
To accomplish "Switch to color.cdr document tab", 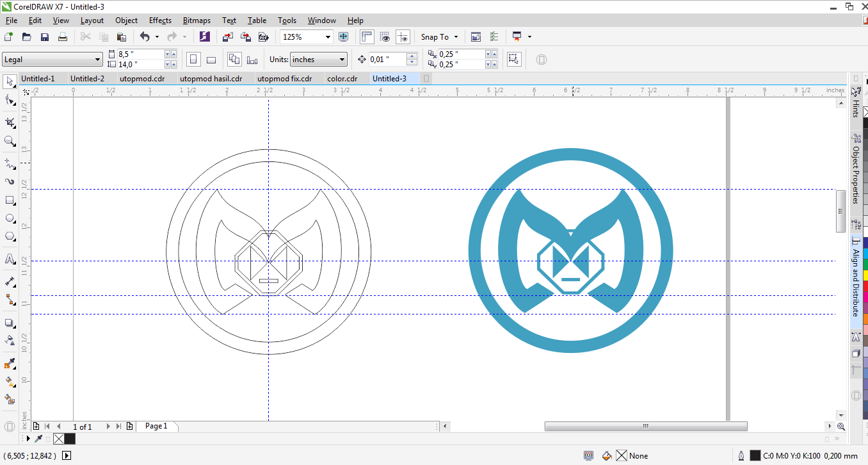I will [342, 79].
